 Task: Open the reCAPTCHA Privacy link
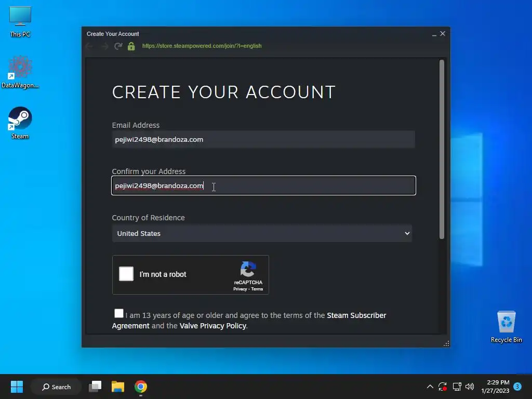240,289
